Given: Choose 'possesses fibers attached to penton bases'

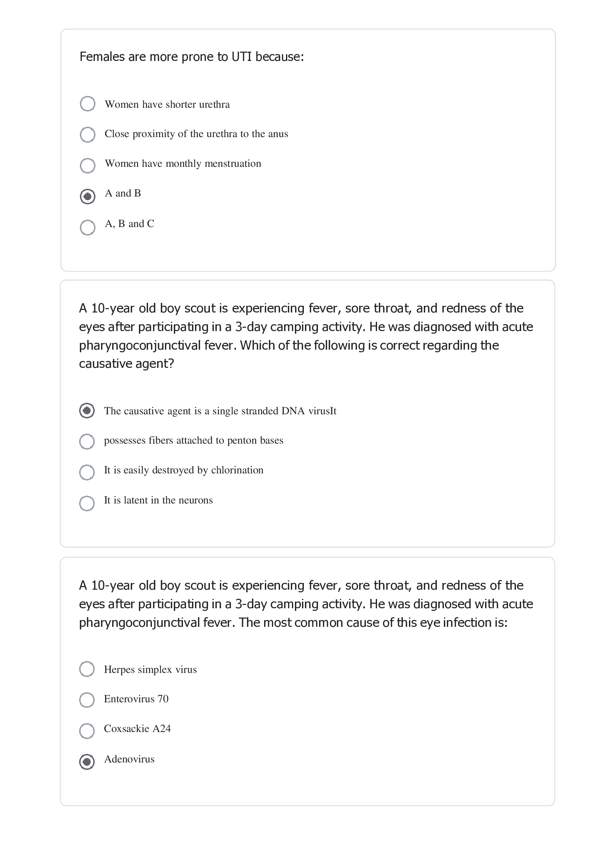Looking at the screenshot, I should pyautogui.click(x=88, y=441).
